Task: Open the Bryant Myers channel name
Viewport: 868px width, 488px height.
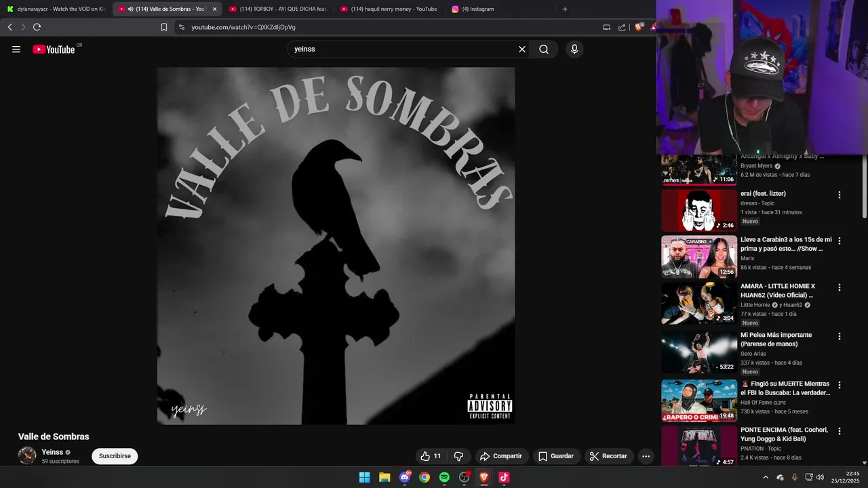Action: 757,165
